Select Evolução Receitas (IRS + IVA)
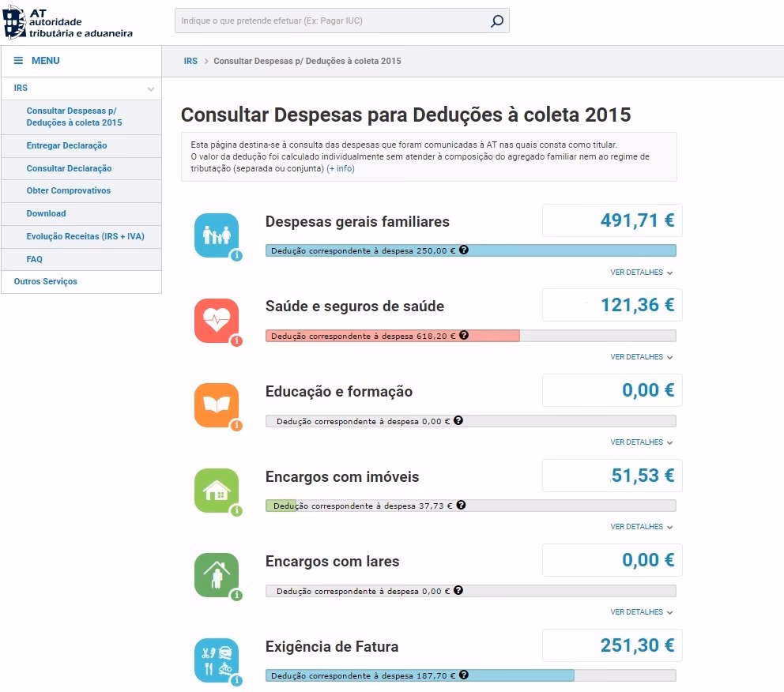This screenshot has height=692, width=784. (x=85, y=236)
